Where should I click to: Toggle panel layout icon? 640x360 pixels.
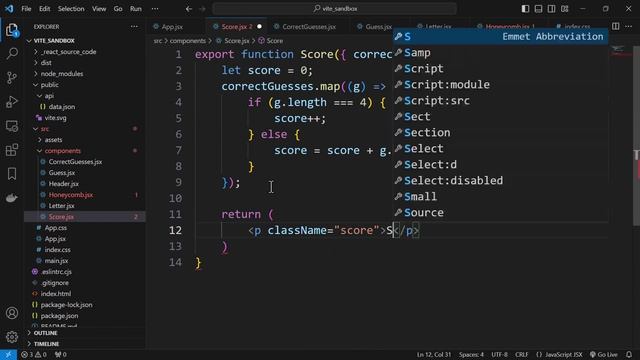(538, 9)
